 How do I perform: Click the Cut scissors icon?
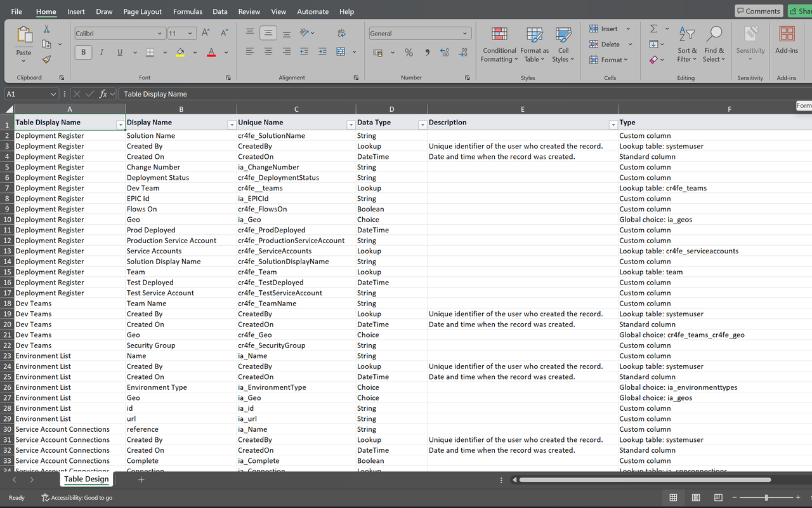point(46,29)
